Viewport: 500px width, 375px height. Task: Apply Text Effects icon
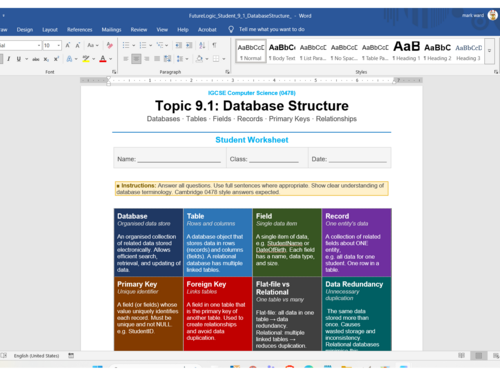tap(69, 59)
